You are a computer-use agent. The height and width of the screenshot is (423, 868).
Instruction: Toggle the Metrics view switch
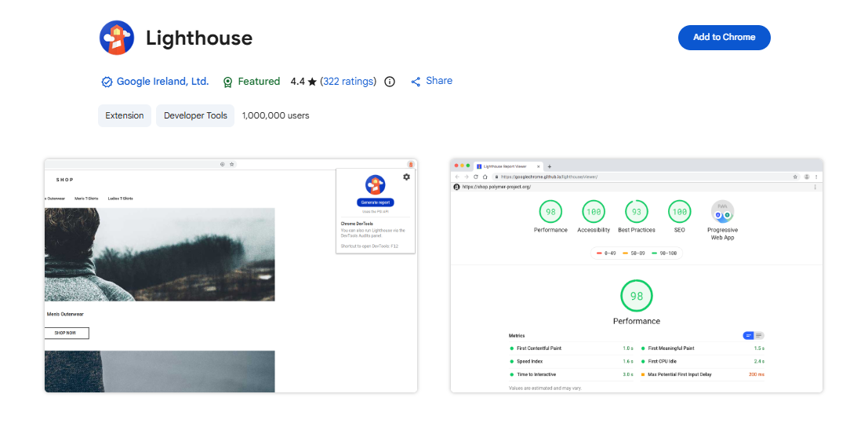753,335
